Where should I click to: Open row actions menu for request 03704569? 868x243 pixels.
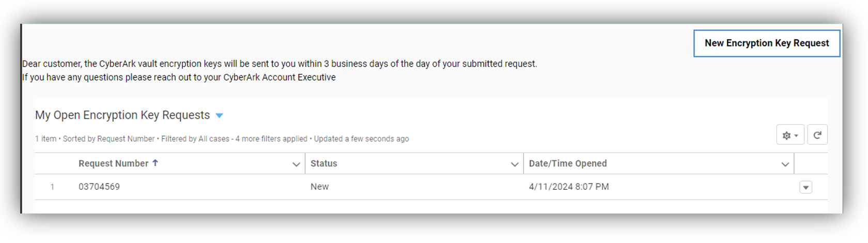click(x=805, y=187)
